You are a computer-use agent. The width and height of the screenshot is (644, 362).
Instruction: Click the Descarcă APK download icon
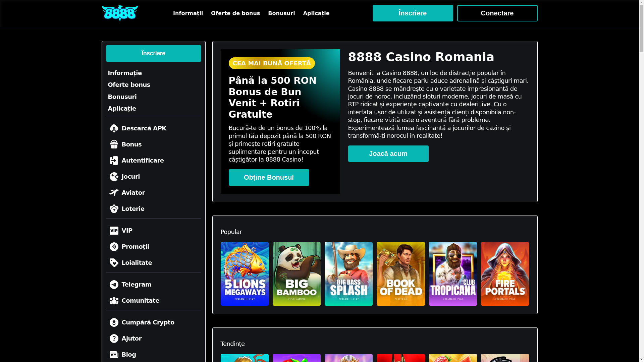click(x=114, y=128)
